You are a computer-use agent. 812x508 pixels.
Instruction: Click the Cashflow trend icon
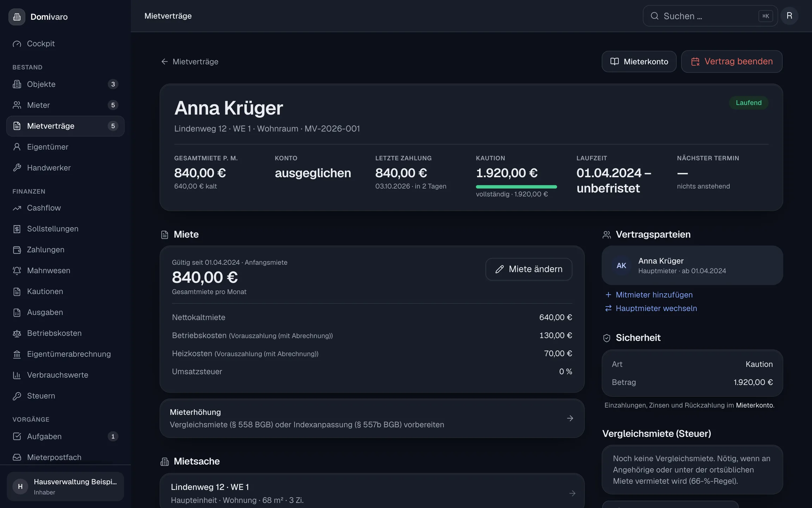(x=17, y=208)
